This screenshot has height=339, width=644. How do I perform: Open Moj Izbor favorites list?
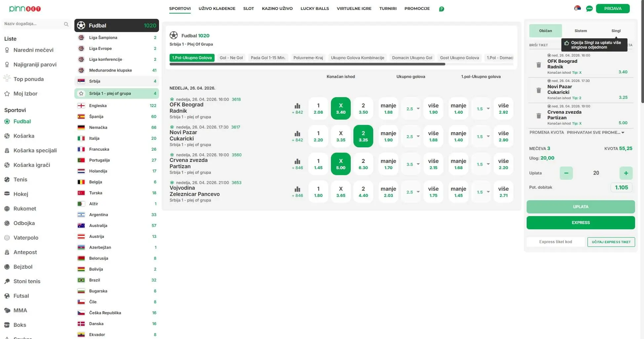[25, 94]
